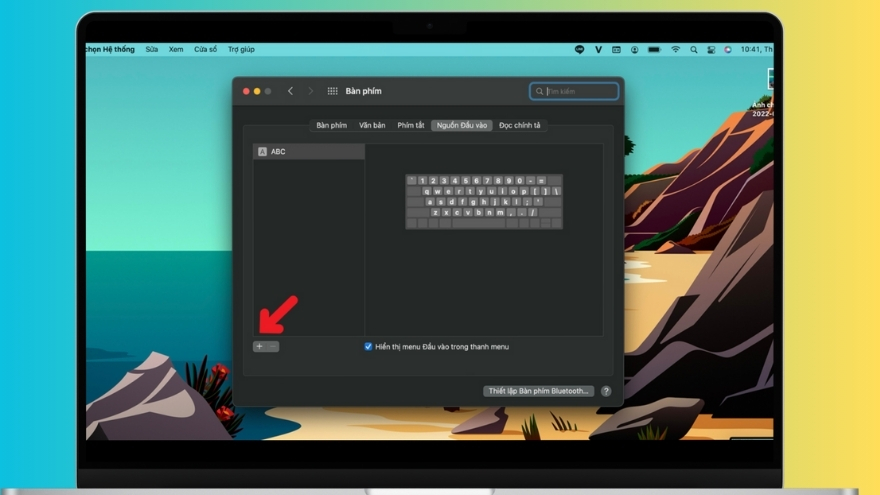
Task: Click the keyboard layout preview
Action: (x=484, y=201)
